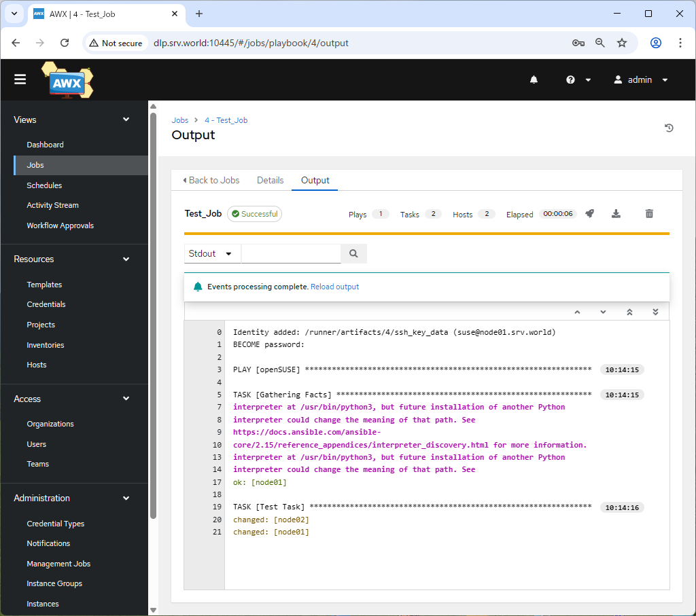Open Templates in the sidebar
The height and width of the screenshot is (616, 696).
pyautogui.click(x=44, y=285)
